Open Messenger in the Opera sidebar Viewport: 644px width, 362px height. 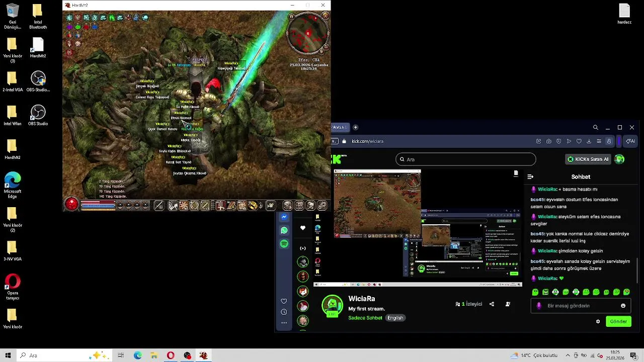point(284,217)
